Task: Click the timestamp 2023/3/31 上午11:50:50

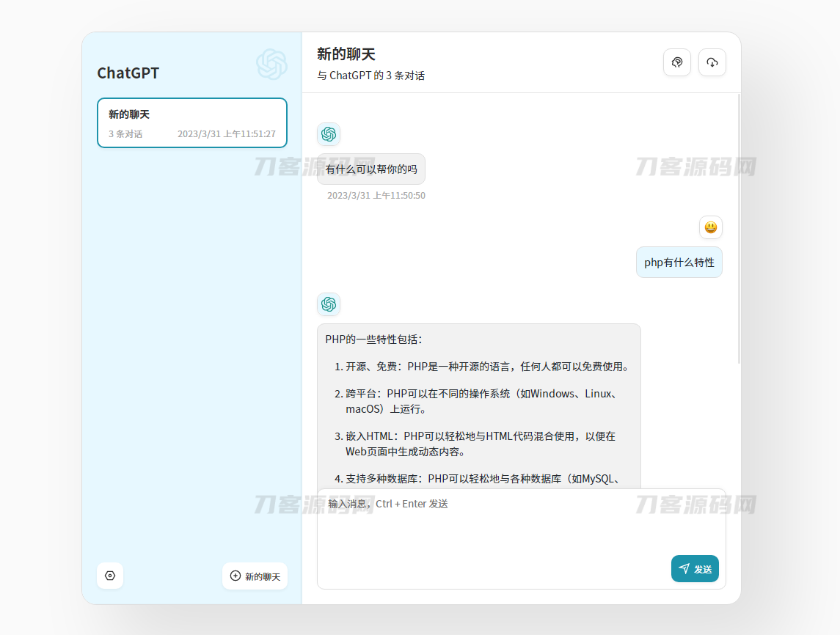Action: click(x=375, y=195)
